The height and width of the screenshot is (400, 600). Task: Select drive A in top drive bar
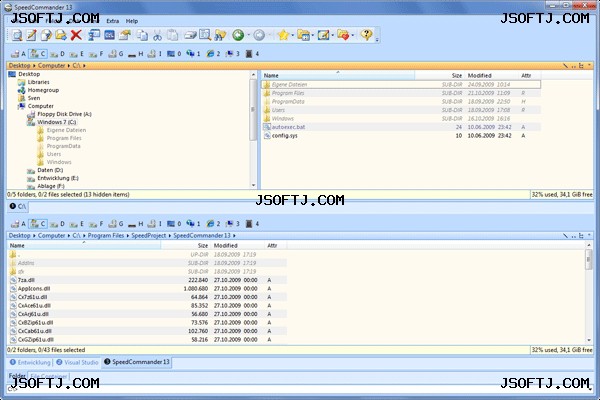click(x=18, y=54)
